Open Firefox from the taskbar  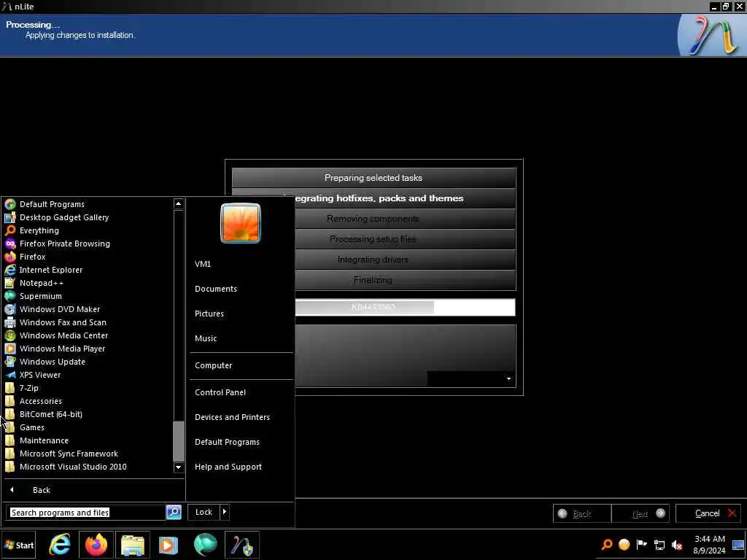96,545
